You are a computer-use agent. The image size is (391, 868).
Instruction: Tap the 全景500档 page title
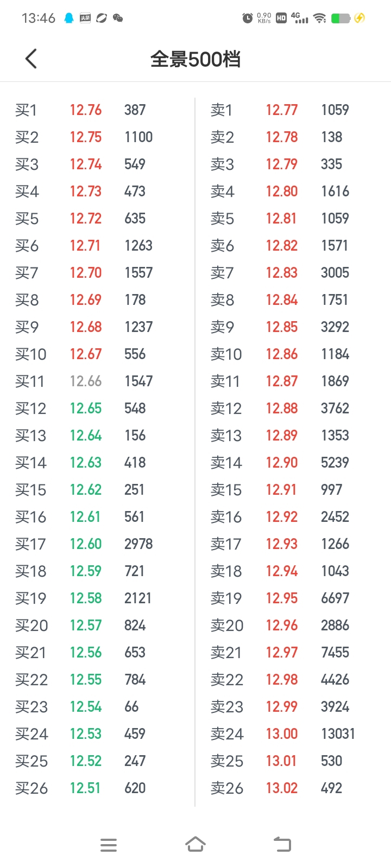click(195, 59)
